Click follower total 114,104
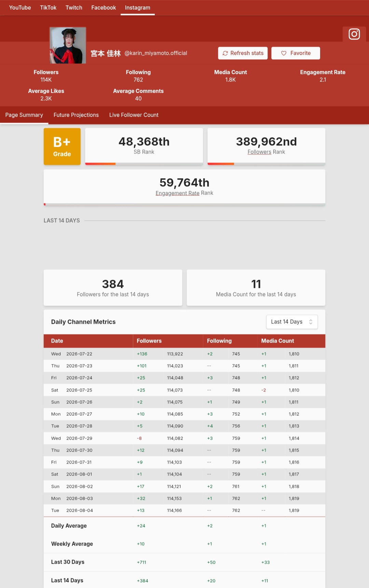The width and height of the screenshot is (369, 588). click(x=175, y=474)
